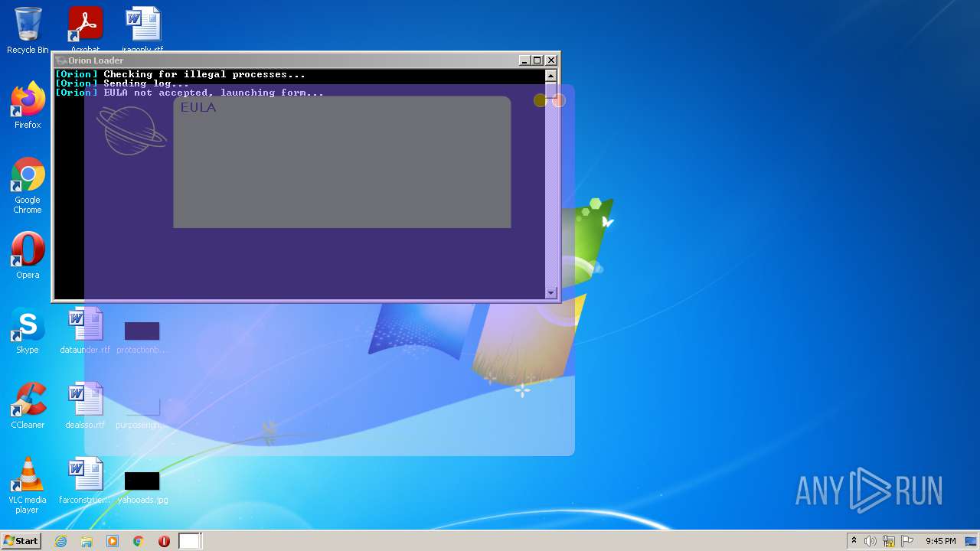Show hidden system tray icons

[x=854, y=541]
